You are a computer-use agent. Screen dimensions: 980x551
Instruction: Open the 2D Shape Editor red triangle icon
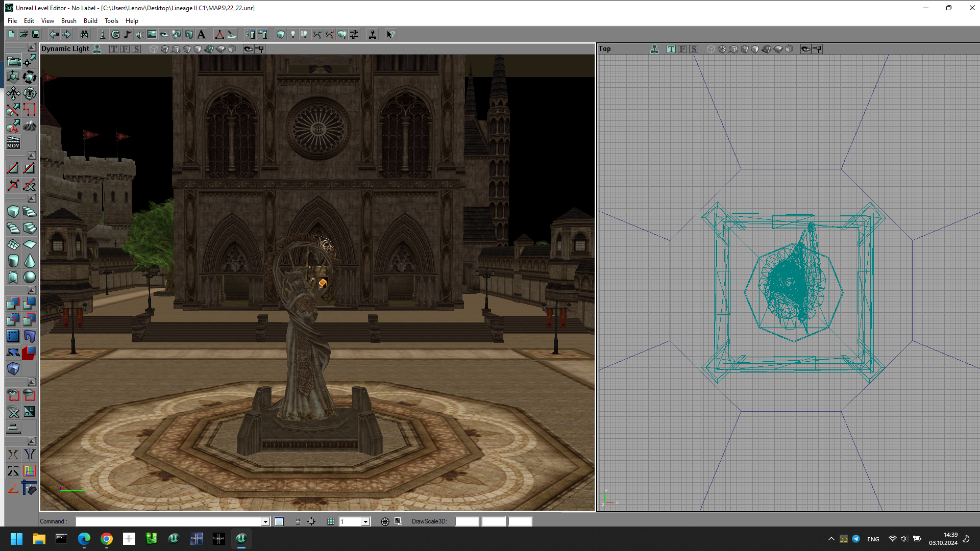click(219, 34)
